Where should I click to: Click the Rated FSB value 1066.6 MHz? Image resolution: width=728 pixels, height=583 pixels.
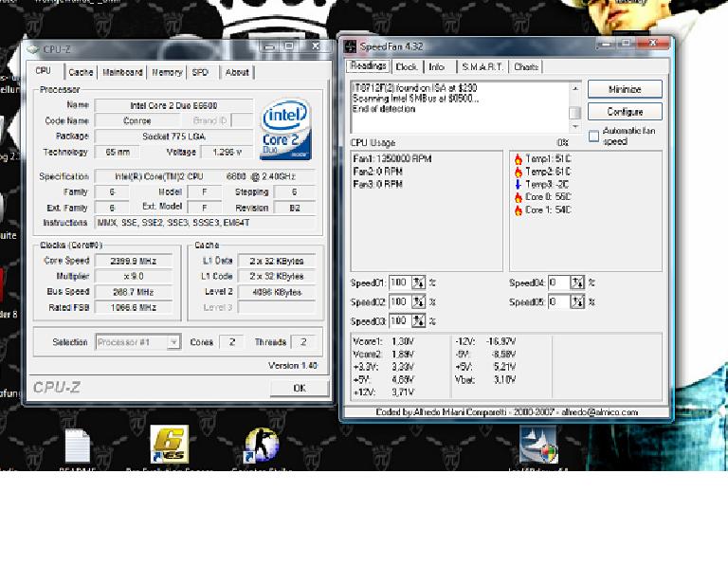point(134,307)
